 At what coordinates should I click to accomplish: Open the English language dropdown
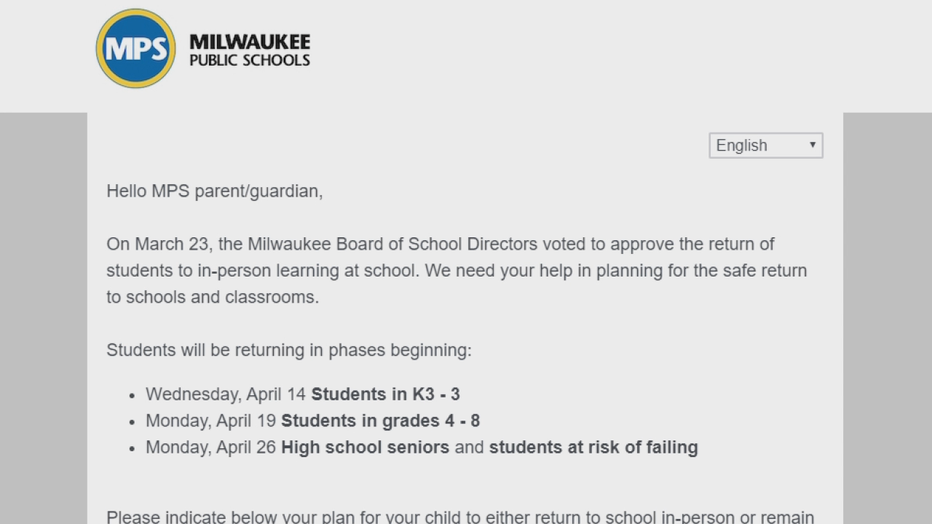pos(766,146)
